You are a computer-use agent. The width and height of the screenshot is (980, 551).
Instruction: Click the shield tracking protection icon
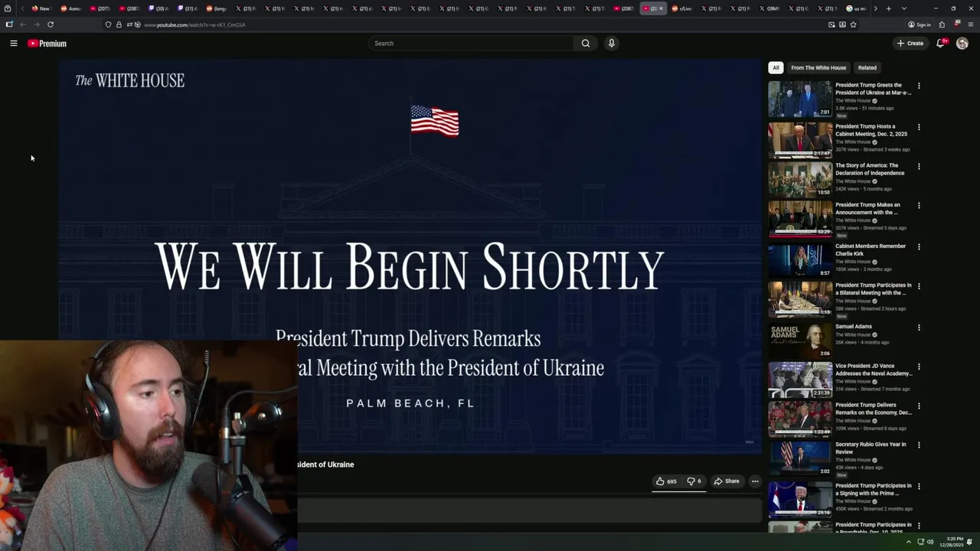(108, 24)
